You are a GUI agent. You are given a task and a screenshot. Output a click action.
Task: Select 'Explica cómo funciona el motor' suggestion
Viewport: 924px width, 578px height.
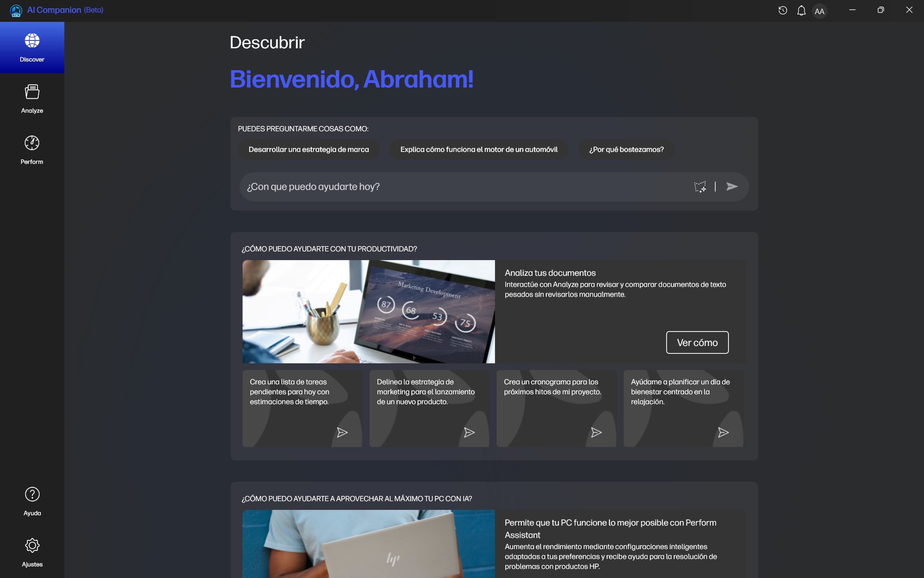pyautogui.click(x=479, y=150)
